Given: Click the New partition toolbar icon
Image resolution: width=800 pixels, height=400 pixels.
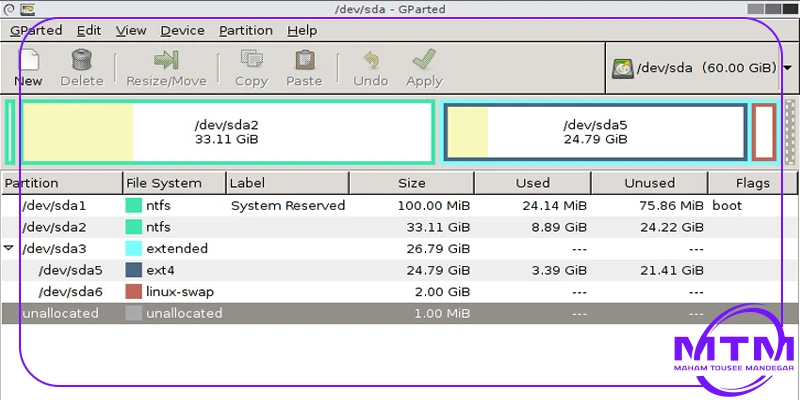Looking at the screenshot, I should click(x=28, y=62).
